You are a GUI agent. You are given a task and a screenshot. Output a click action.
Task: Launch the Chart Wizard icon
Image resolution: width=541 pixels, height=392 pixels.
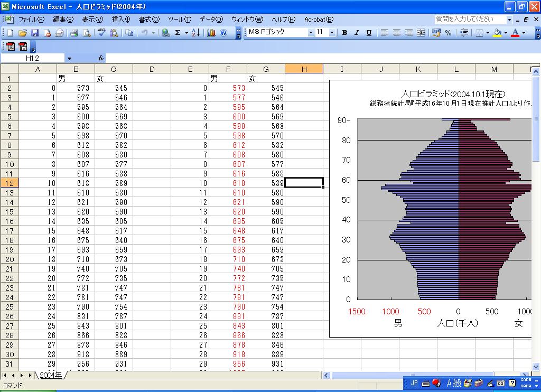pyautogui.click(x=211, y=33)
